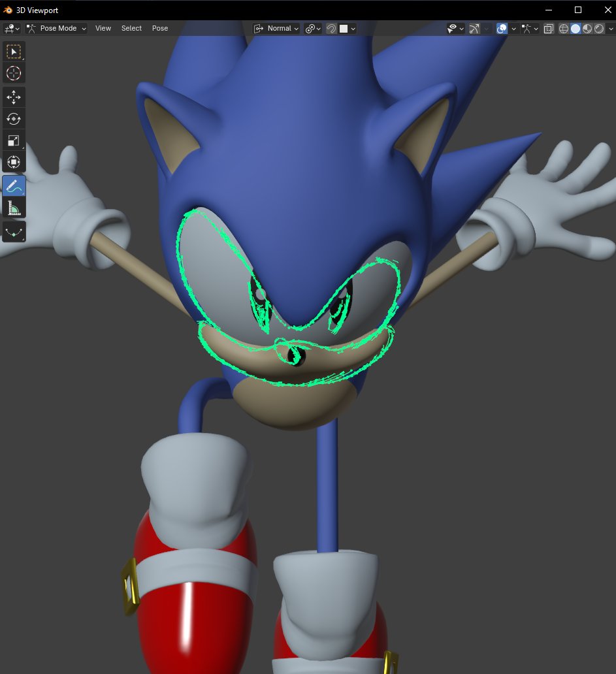Open the Pose Mode dropdown
Screen dimensions: 616x674
[56, 28]
